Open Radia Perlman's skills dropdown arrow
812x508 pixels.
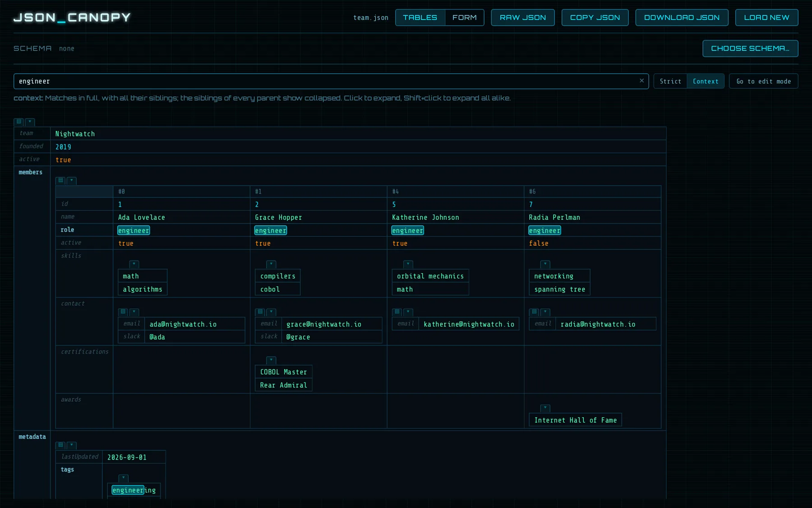pos(545,264)
